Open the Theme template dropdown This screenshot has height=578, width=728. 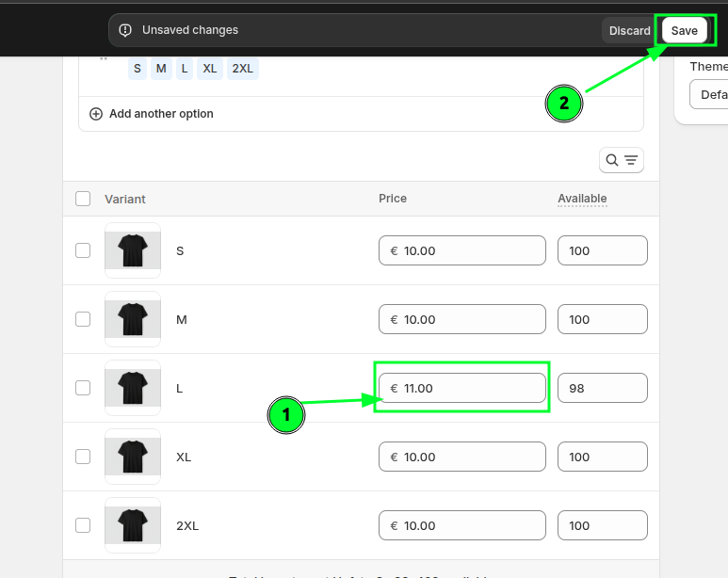point(708,94)
